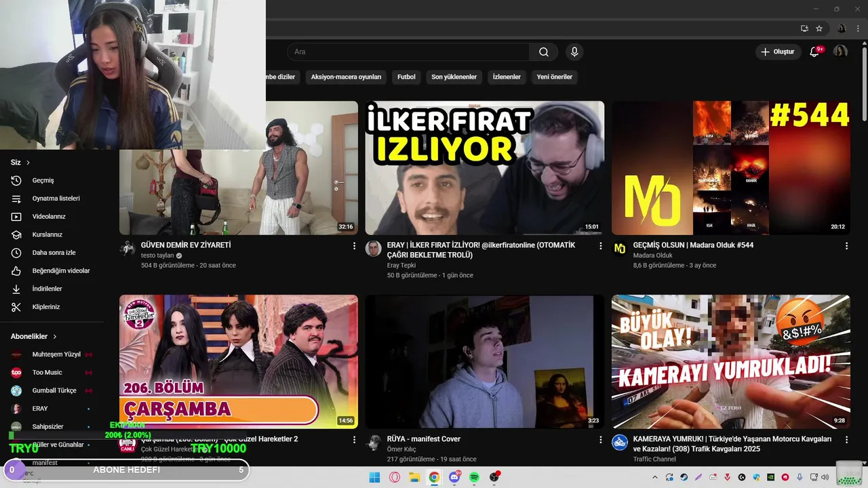Open more options for GÜVEN DEMİR EV ZİYARETİ video
Viewport: 868px width, 488px height.
354,246
